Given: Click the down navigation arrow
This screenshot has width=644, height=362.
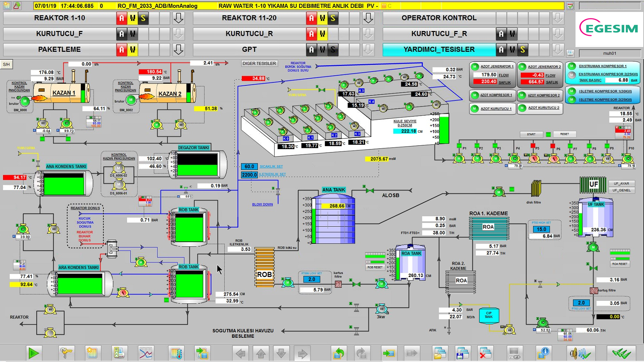Looking at the screenshot, I should pyautogui.click(x=281, y=353).
